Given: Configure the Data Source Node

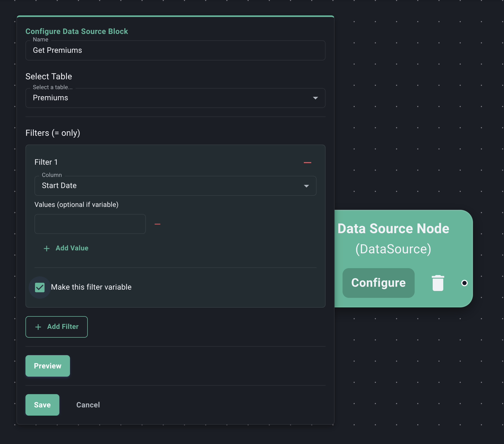Looking at the screenshot, I should point(378,283).
